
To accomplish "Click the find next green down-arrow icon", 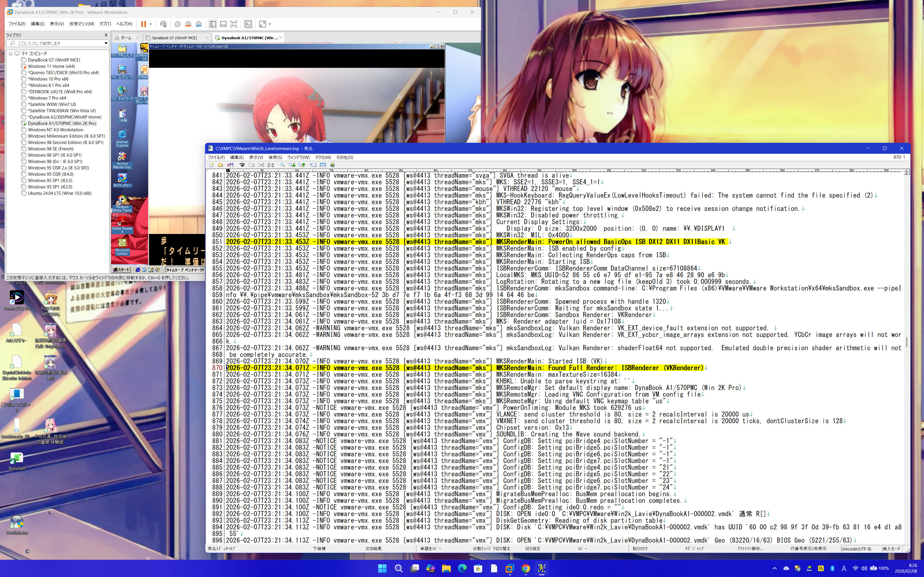I will (292, 165).
